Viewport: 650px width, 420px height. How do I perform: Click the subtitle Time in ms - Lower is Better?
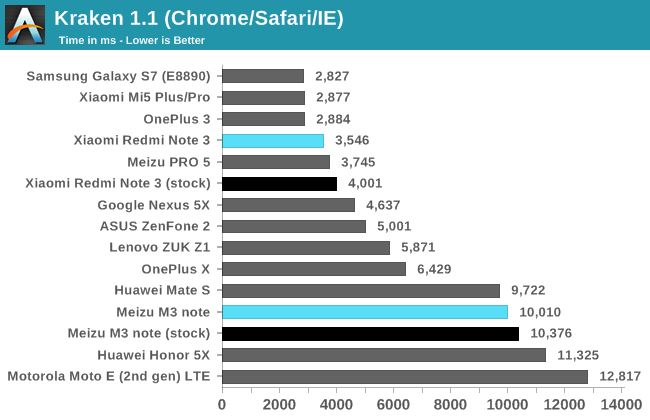132,40
